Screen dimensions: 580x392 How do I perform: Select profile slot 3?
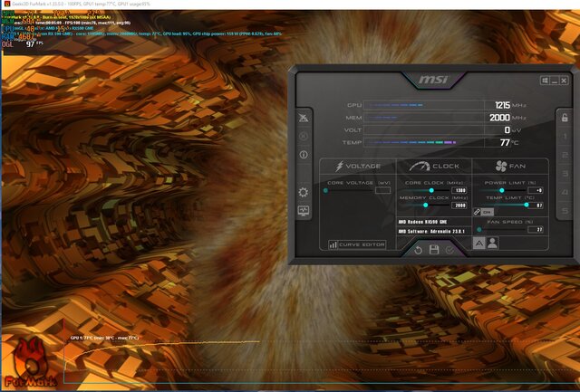[563, 174]
